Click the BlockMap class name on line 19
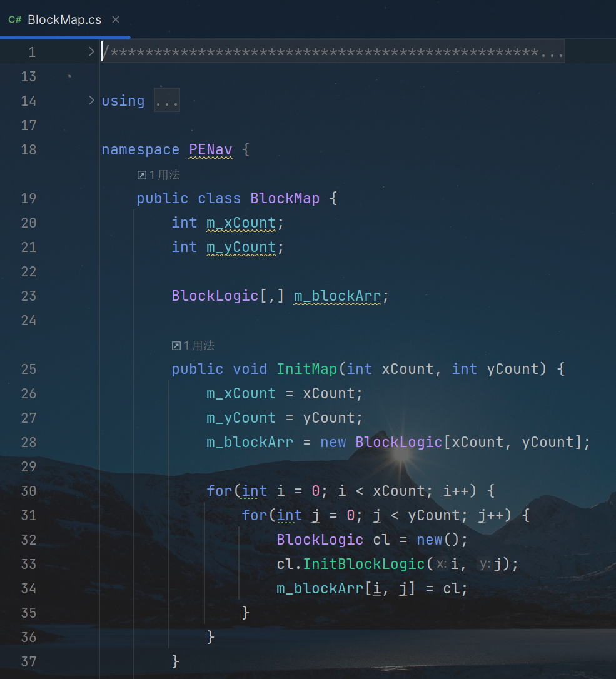 (285, 198)
